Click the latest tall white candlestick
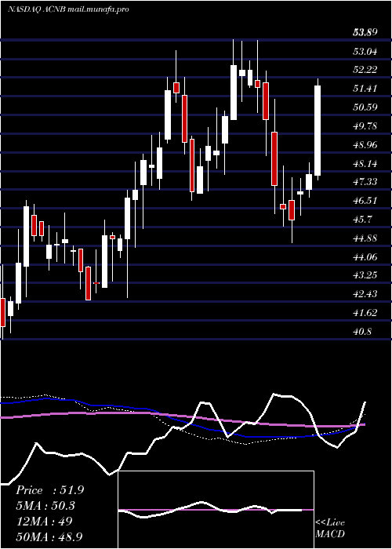 tap(318, 130)
